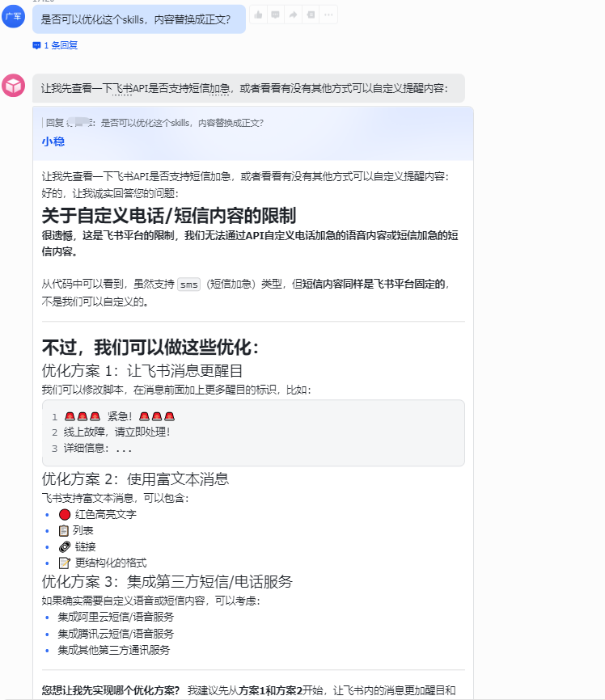Click the gray bot message starting 让我先查看一下飞书API

248,88
